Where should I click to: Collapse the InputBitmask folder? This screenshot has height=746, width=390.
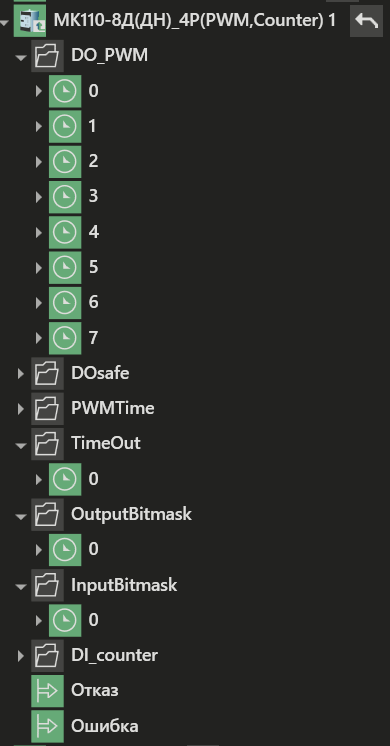coord(20,586)
